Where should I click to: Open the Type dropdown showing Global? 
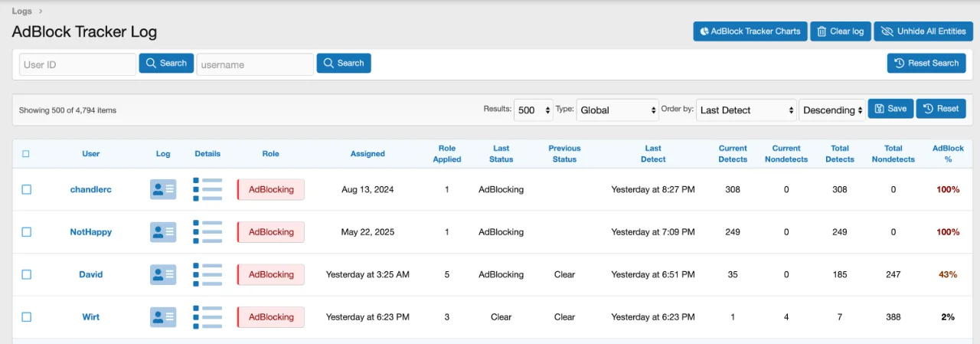(x=617, y=110)
